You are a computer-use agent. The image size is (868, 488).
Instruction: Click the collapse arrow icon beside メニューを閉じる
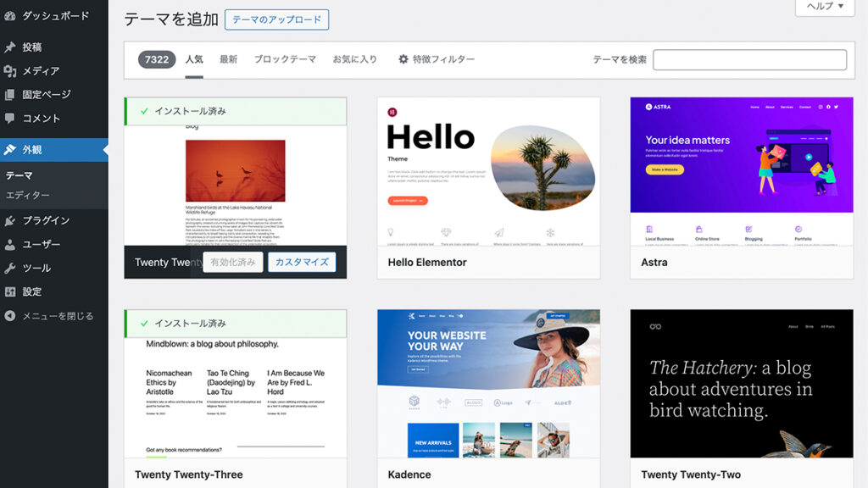[10, 316]
